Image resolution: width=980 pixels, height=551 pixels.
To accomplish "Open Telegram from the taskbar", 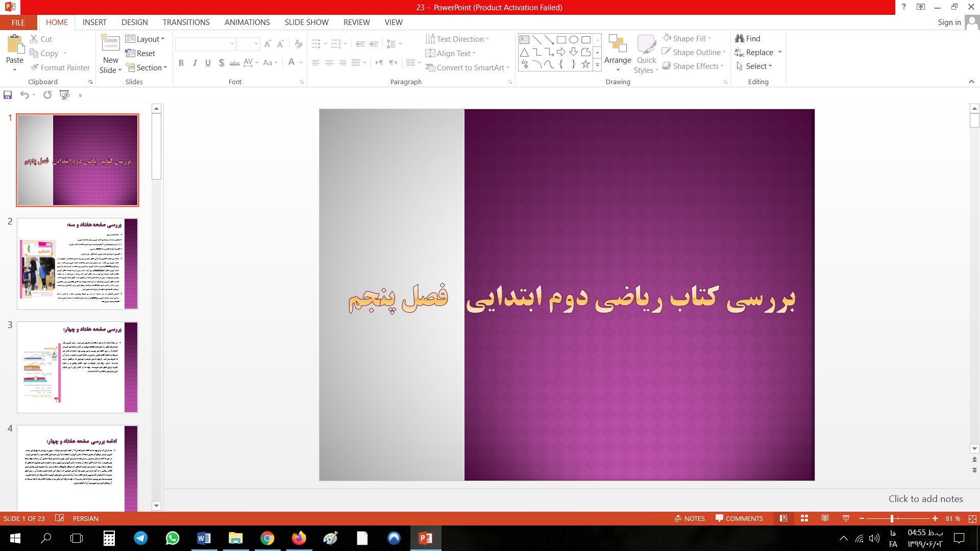I will [140, 538].
